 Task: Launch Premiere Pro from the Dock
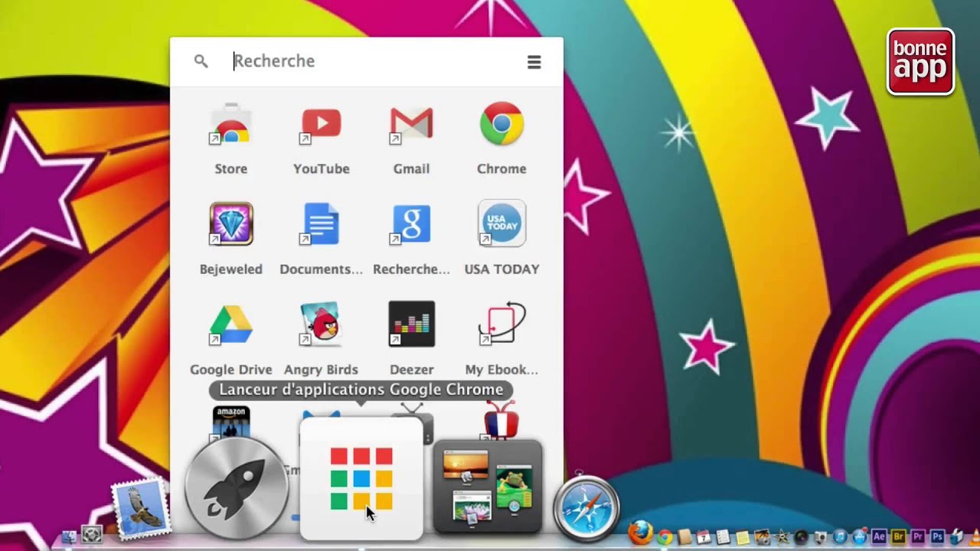tap(918, 537)
